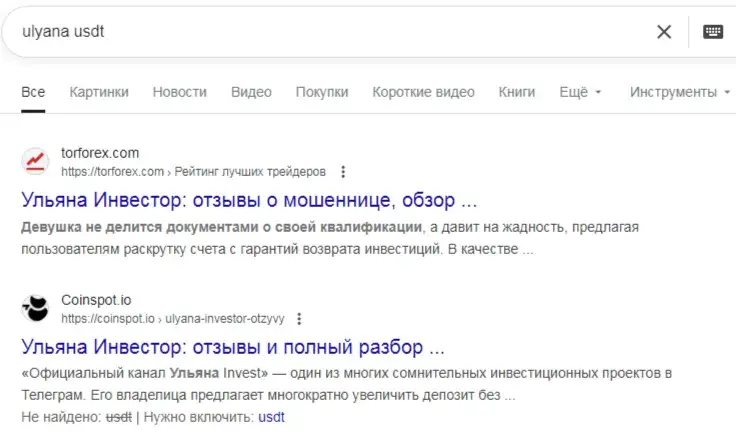
Task: Clear the search query with the X icon
Action: pos(664,32)
